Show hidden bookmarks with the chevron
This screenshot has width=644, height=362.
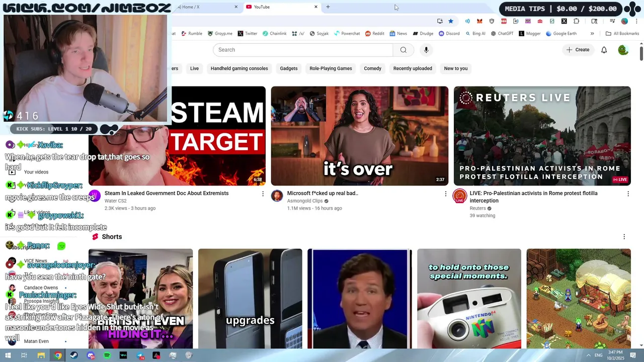pyautogui.click(x=592, y=34)
